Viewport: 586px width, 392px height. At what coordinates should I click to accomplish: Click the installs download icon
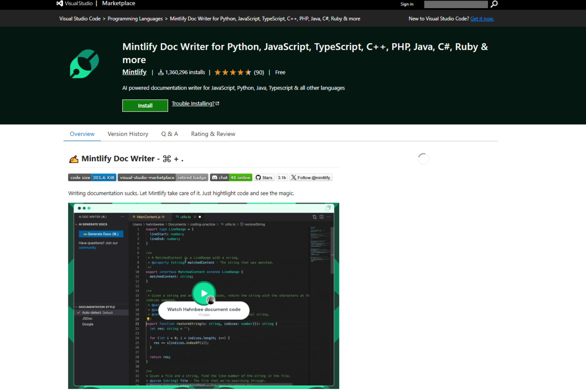pos(161,72)
